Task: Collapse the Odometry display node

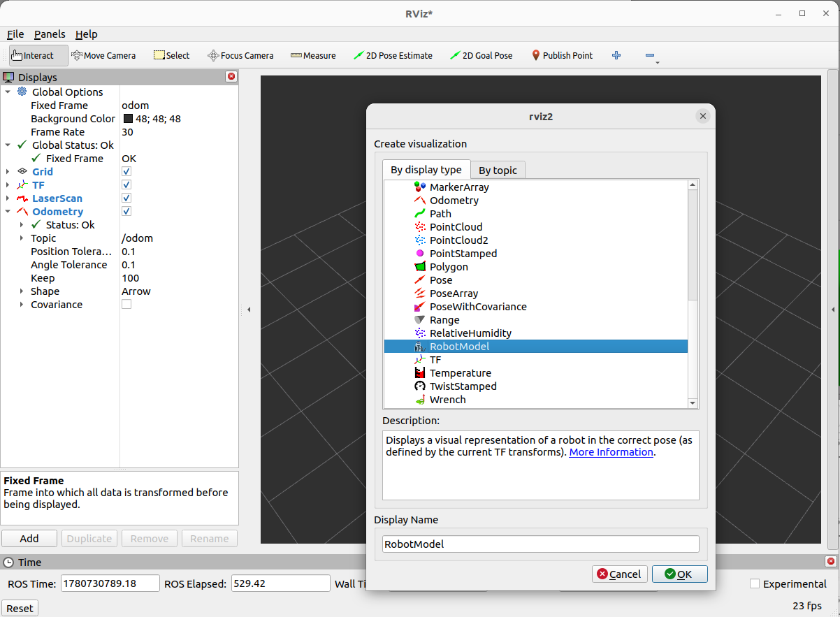Action: (x=8, y=212)
